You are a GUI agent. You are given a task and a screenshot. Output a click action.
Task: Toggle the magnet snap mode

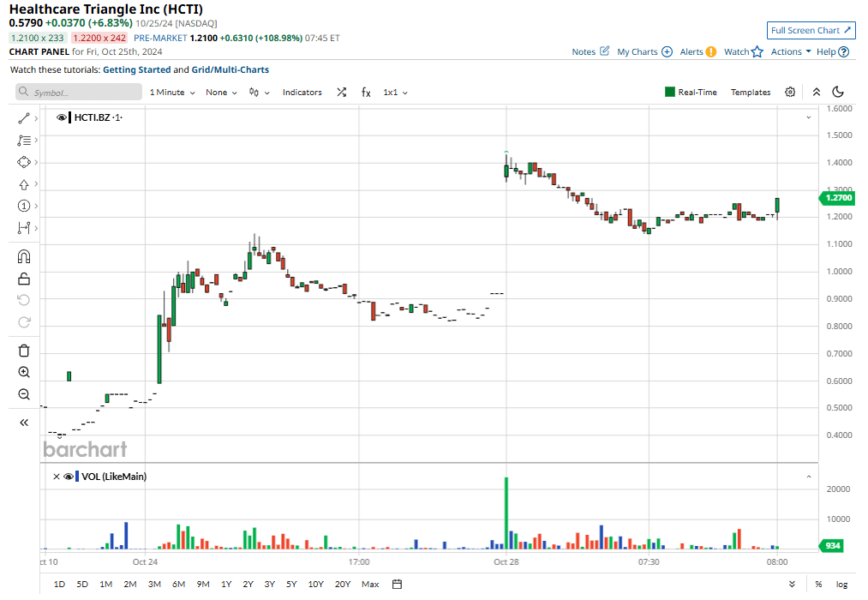24,256
